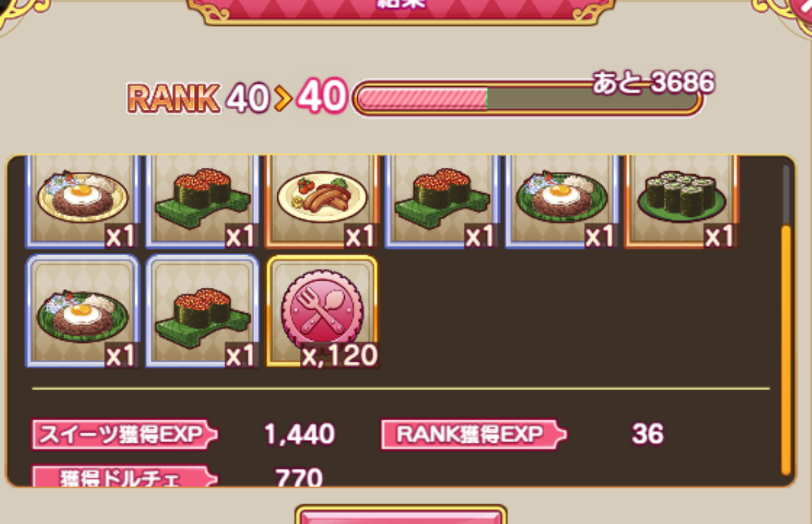This screenshot has width=812, height=524.
Task: Hit the pink confirm button at the bottom
Action: tap(401, 515)
